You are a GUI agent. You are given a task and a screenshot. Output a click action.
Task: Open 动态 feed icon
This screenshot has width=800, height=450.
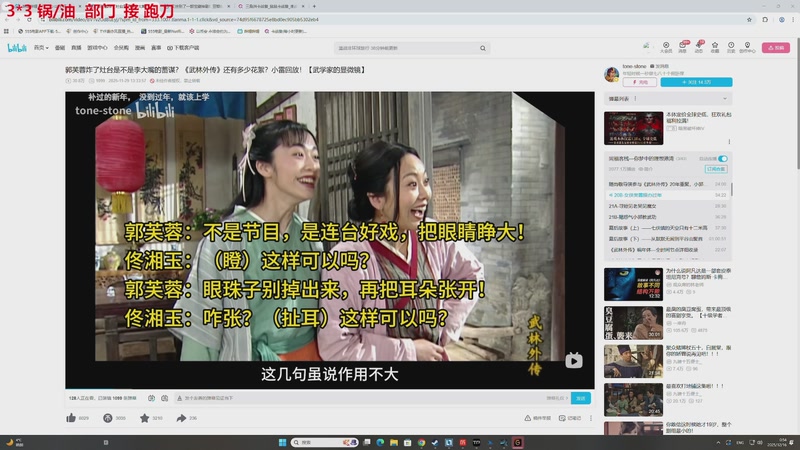(x=699, y=47)
